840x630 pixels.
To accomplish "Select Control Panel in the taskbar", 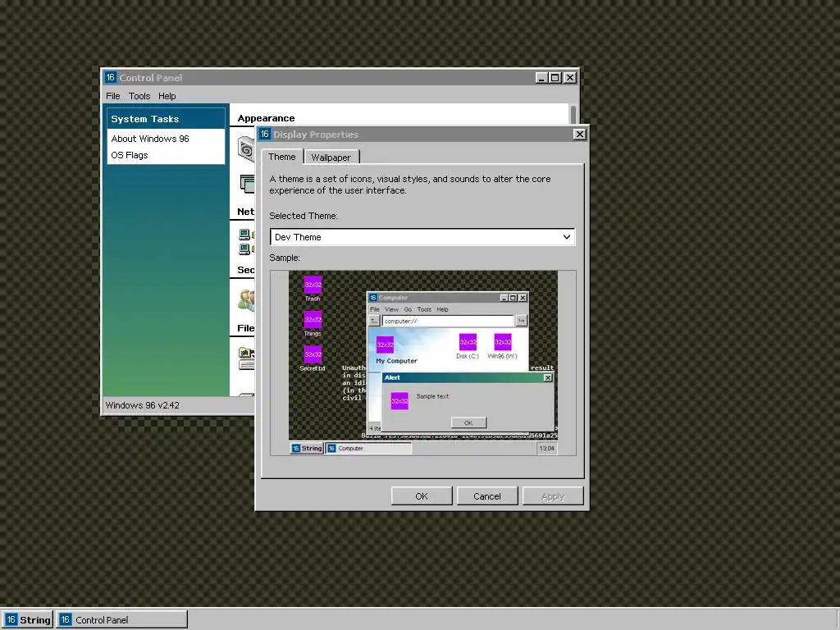I will 121,620.
